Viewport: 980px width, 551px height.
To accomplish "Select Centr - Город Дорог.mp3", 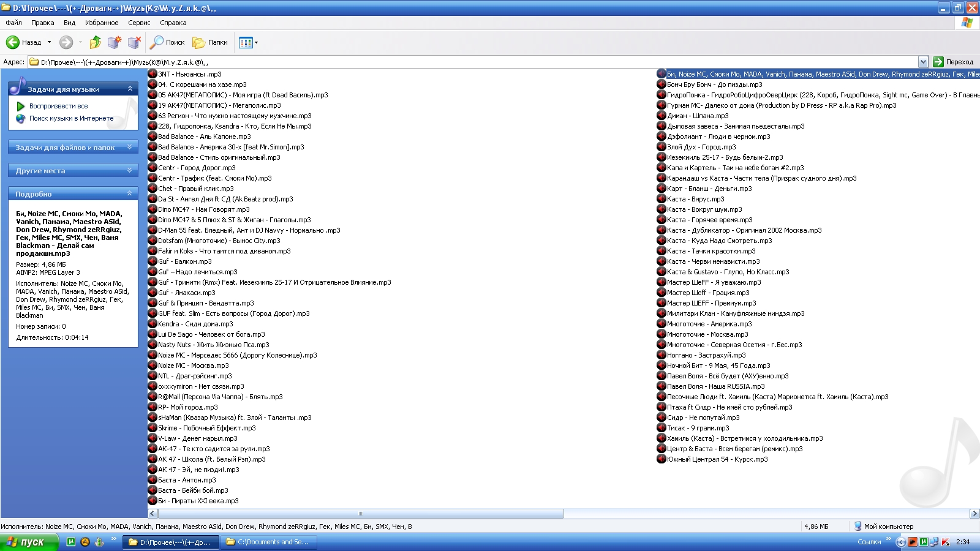I will click(197, 168).
